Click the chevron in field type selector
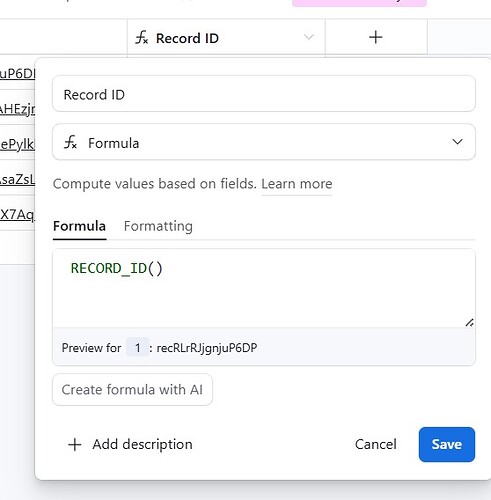491x500 pixels. click(x=457, y=142)
